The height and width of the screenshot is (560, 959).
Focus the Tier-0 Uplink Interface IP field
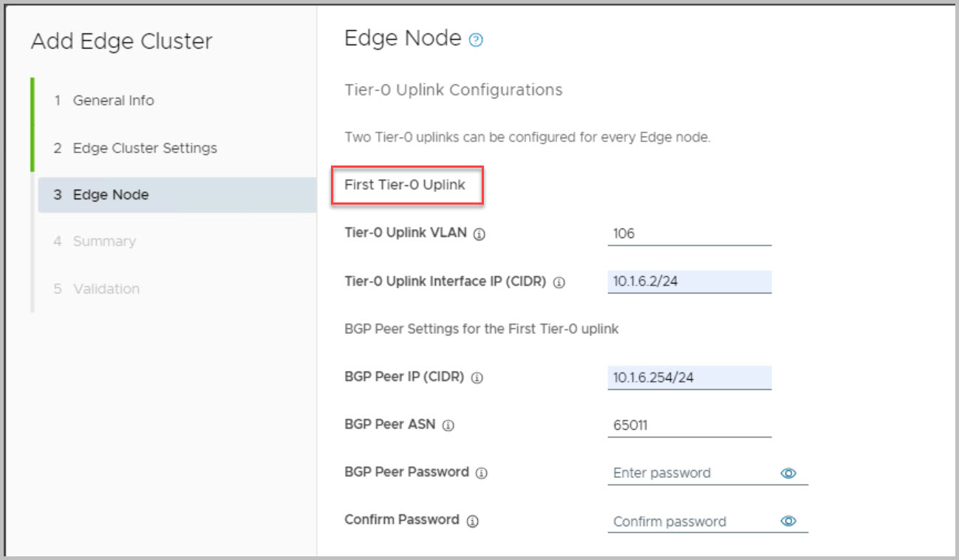coord(689,281)
